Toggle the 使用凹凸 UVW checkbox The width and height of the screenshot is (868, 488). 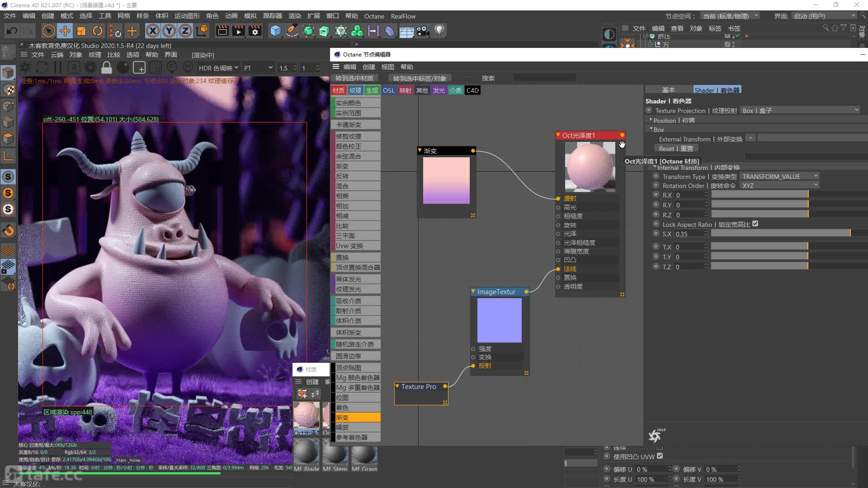click(660, 456)
